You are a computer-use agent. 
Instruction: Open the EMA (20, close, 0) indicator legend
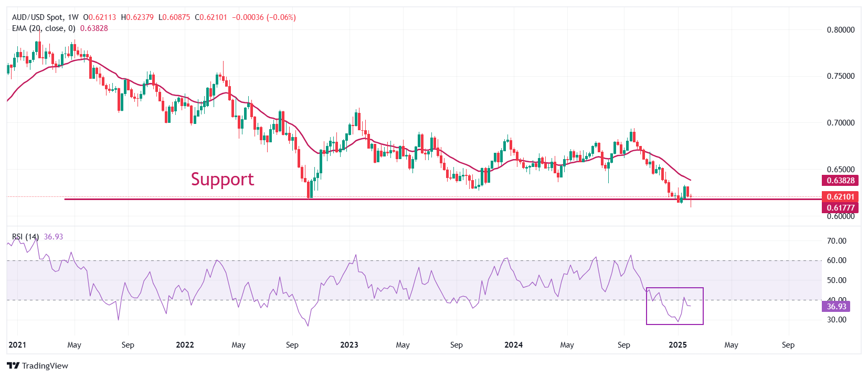(44, 28)
